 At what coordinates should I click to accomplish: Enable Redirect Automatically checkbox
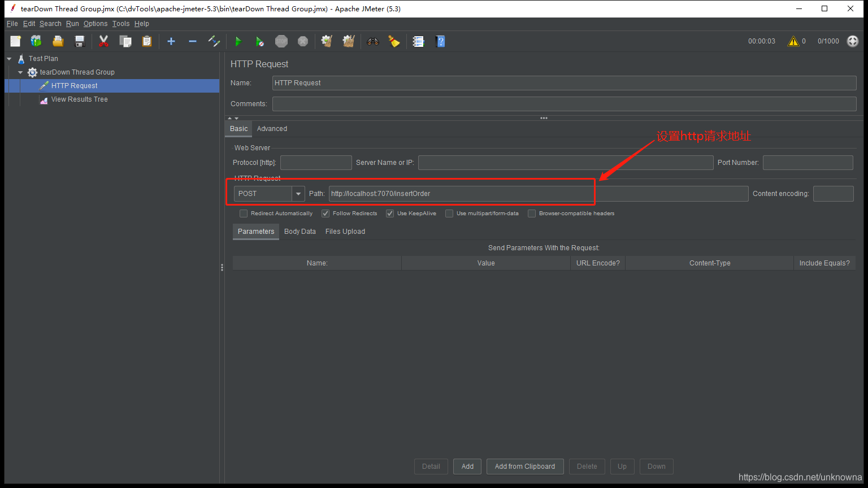(x=244, y=213)
